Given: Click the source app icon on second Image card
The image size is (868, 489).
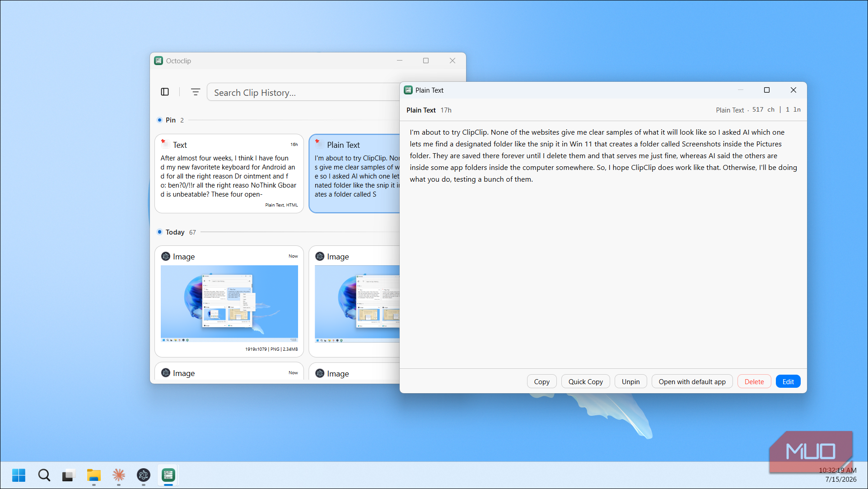Looking at the screenshot, I should click(x=320, y=256).
